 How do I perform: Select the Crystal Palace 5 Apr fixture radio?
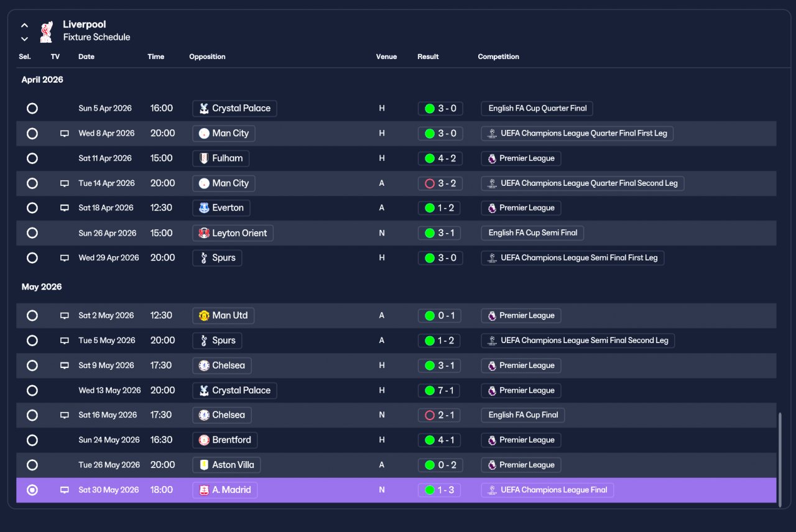tap(32, 108)
